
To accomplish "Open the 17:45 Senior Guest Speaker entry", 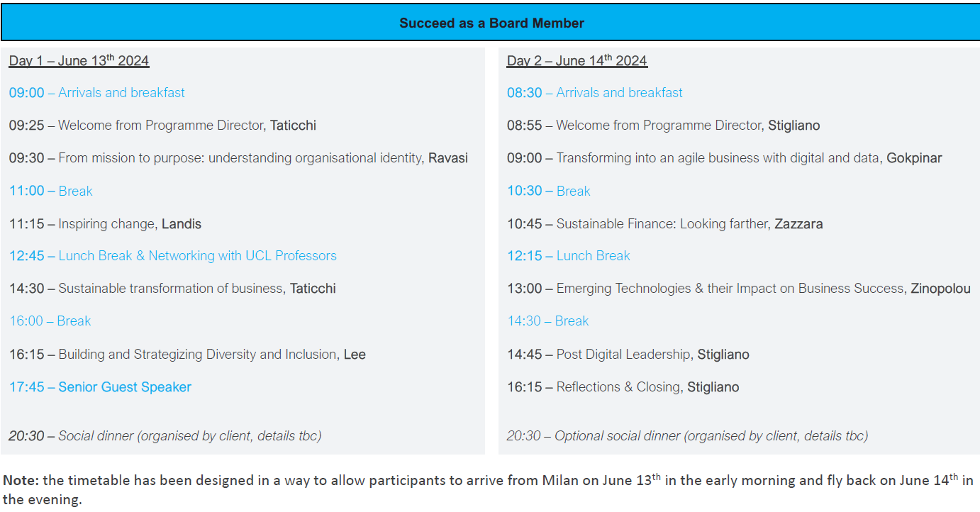I will click(101, 387).
